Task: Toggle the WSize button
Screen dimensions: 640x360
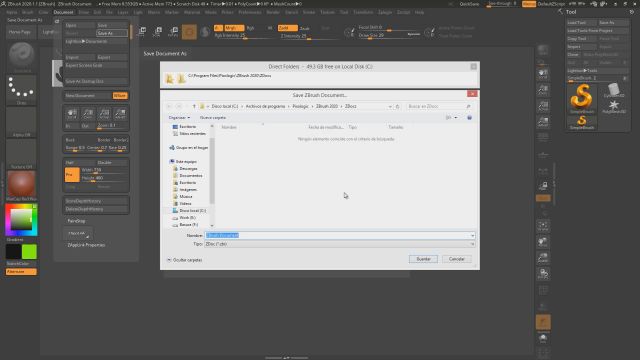Action: coord(120,96)
